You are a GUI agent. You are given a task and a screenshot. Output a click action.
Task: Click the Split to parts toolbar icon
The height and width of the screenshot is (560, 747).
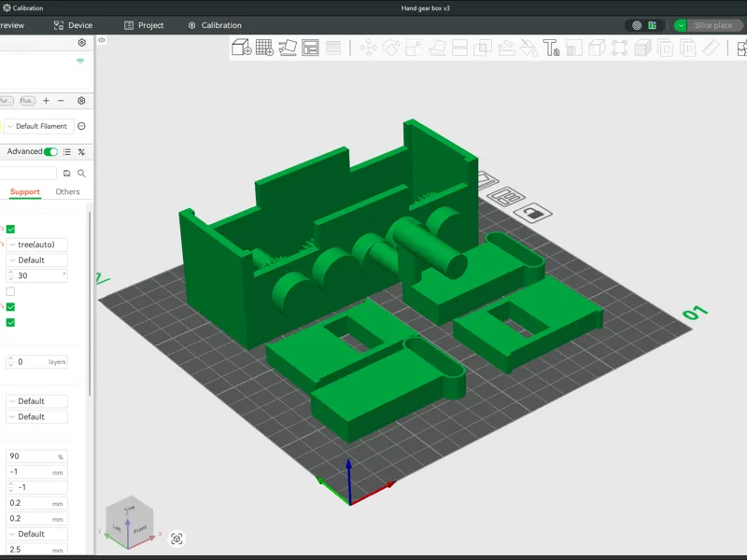[x=688, y=49]
